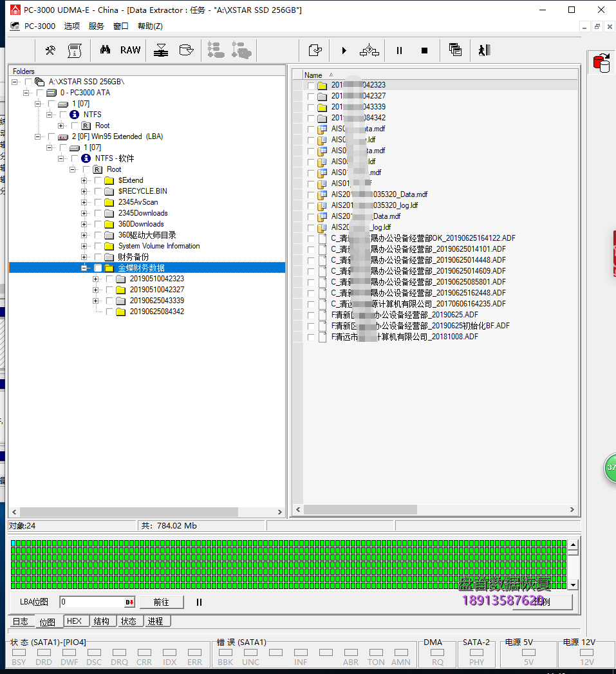616x674 pixels.
Task: Check the box for the System Volume Information folder
Action: coord(98,246)
